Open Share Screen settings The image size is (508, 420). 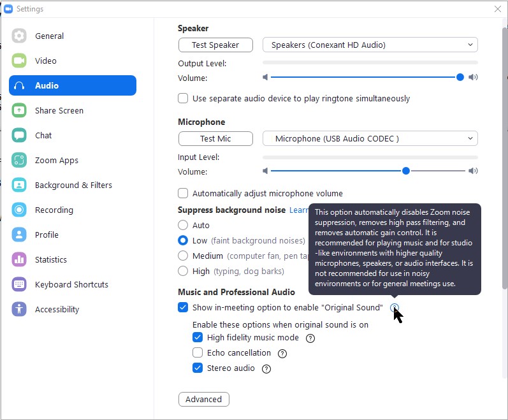[x=73, y=110]
